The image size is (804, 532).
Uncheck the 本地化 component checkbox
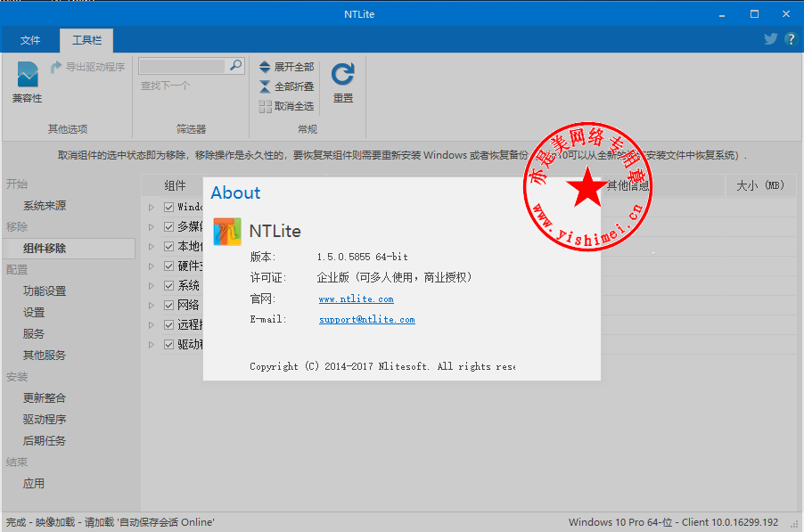pyautogui.click(x=168, y=247)
